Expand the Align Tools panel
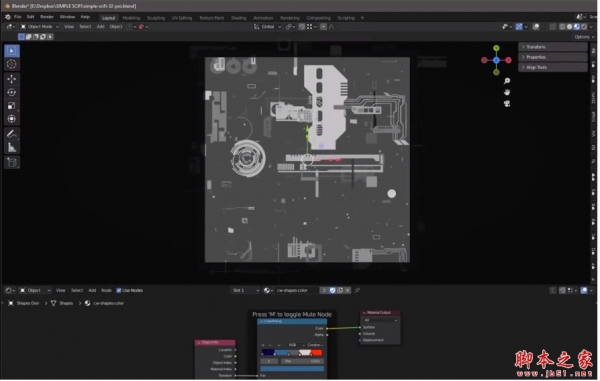Screen dimensions: 600x381 (553, 67)
